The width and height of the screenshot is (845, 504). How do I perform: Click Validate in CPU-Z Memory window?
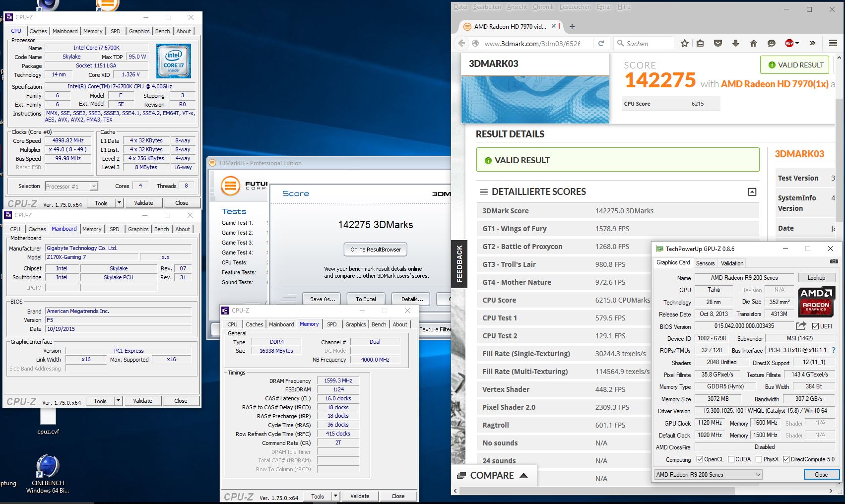click(x=360, y=496)
